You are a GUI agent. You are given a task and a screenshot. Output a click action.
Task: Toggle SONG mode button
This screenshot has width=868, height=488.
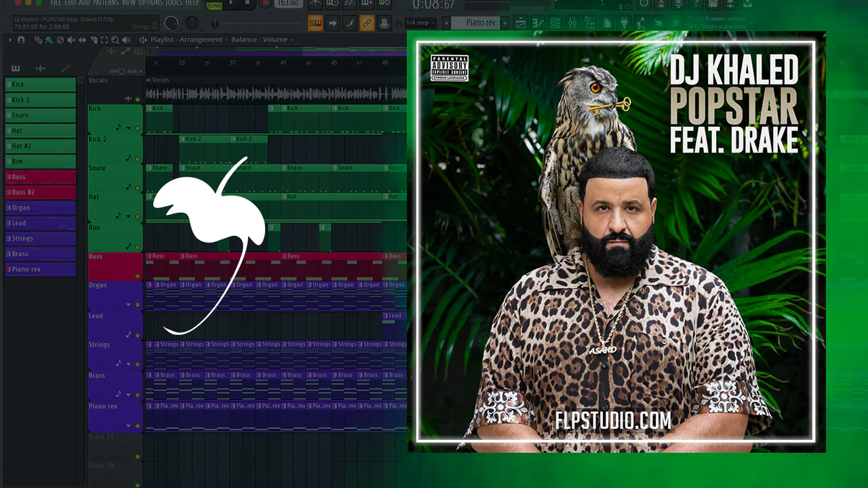(214, 5)
